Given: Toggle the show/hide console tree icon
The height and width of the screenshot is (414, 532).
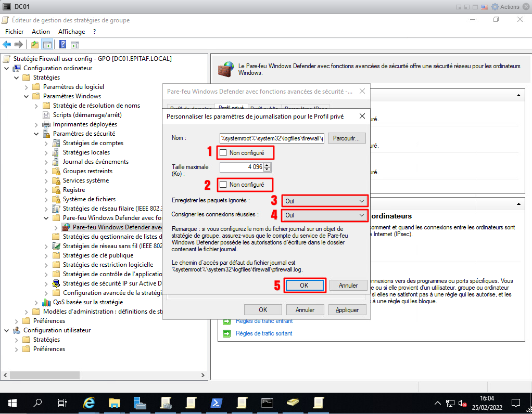Looking at the screenshot, I should (47, 44).
